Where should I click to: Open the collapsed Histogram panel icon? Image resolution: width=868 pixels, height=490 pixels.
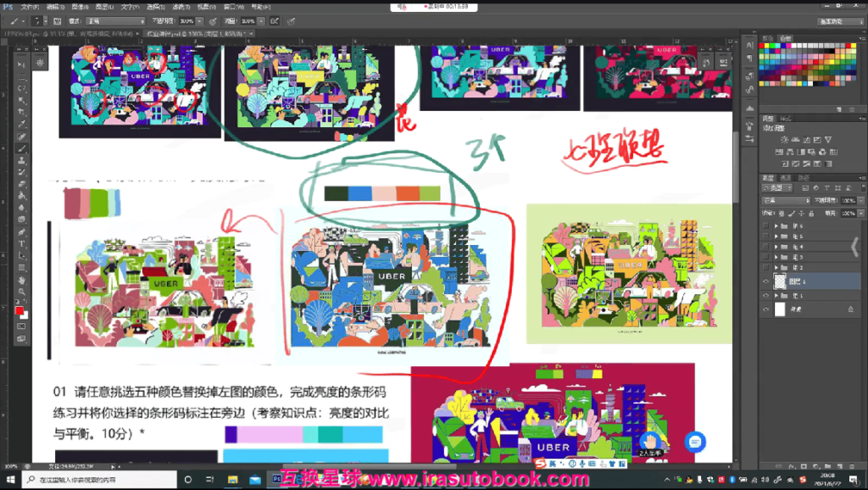pos(749,108)
